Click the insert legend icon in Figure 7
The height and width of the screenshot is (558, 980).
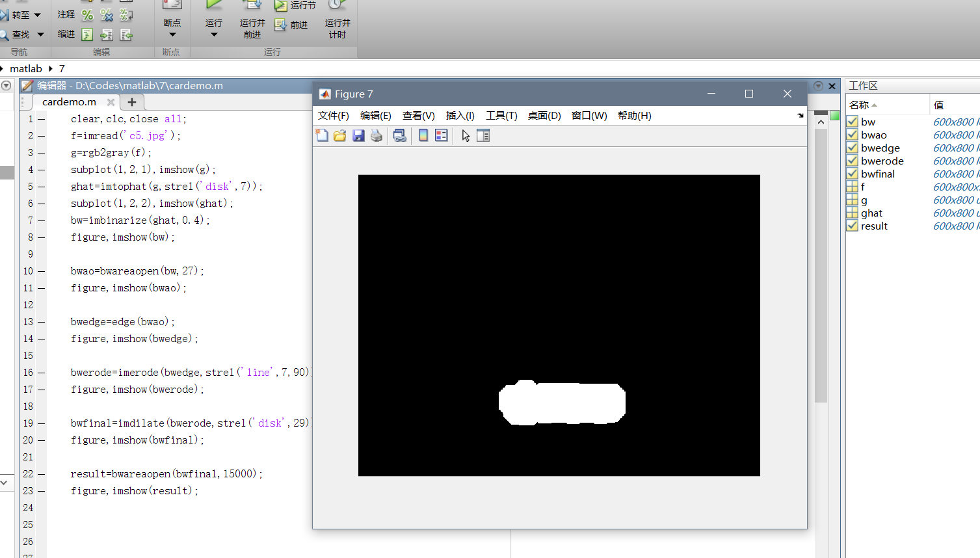442,135
